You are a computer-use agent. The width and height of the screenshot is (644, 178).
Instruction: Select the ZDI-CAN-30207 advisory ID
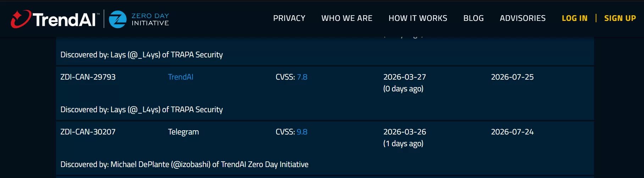point(88,132)
